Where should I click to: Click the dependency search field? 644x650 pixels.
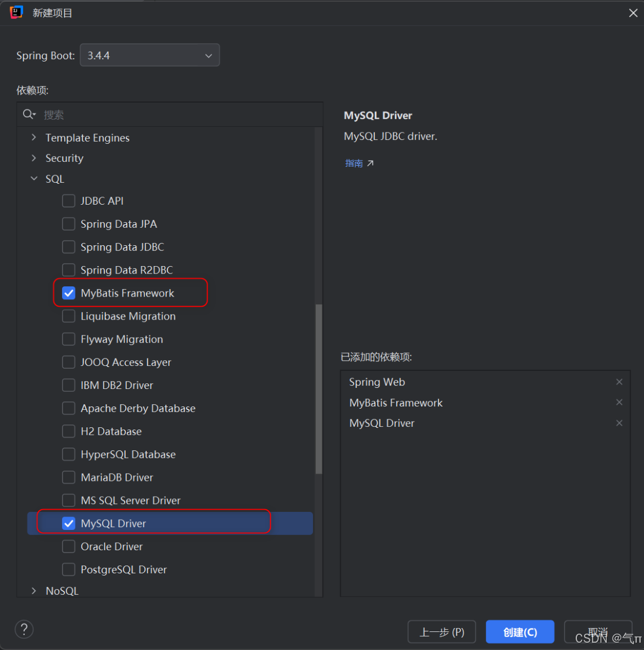[170, 114]
